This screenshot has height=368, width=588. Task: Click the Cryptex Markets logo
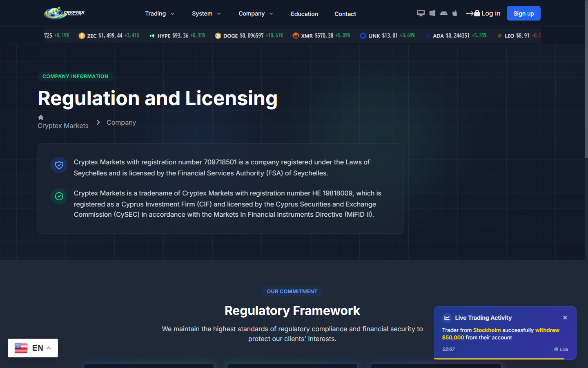pos(65,13)
